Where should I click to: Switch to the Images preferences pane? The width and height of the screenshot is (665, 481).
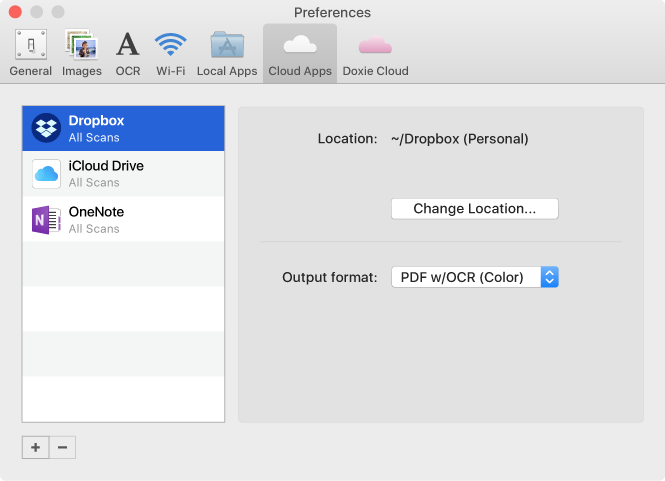[82, 53]
